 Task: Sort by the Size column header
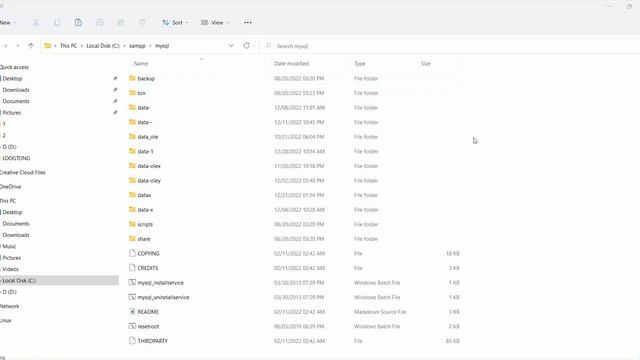[x=426, y=64]
